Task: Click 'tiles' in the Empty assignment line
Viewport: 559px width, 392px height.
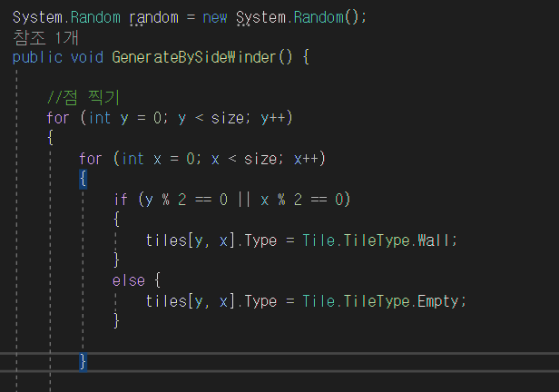Action: point(166,301)
